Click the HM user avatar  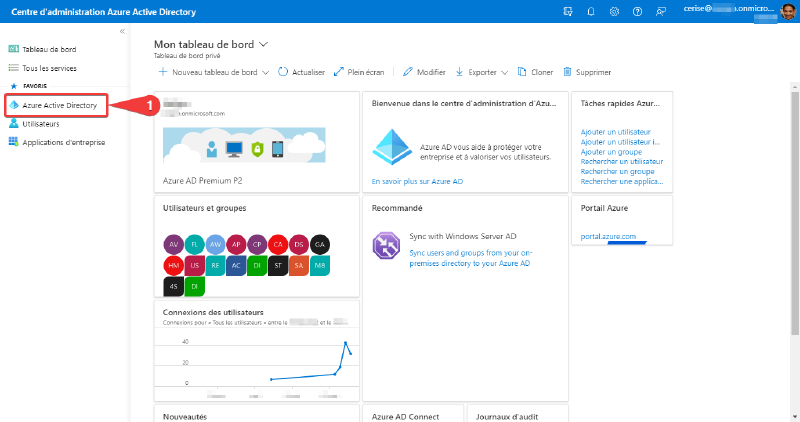[x=173, y=265]
